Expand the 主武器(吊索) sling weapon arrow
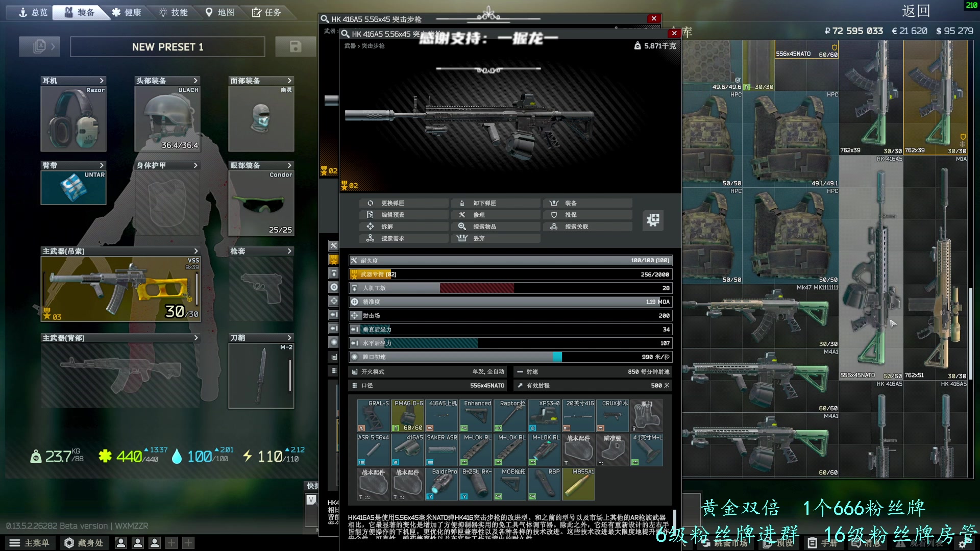The height and width of the screenshot is (551, 980). [195, 251]
